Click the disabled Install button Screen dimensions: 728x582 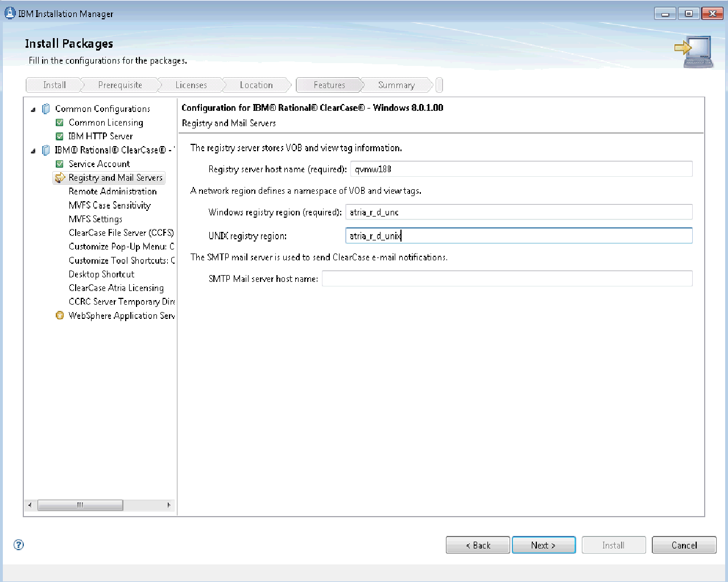click(614, 545)
